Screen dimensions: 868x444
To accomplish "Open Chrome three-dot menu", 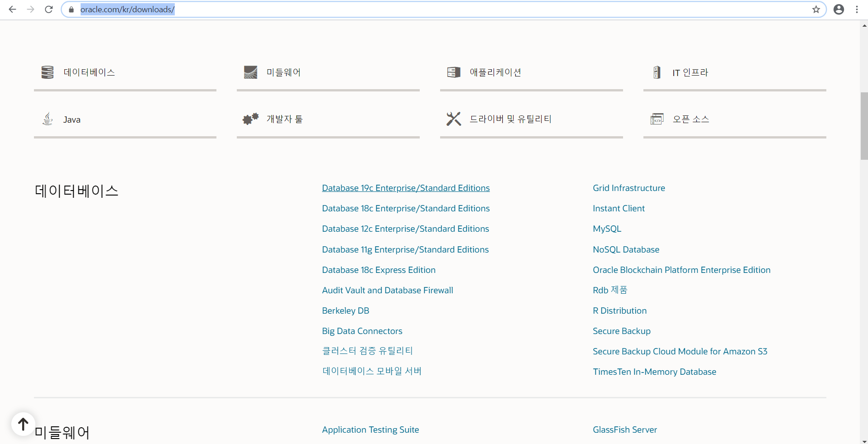I will [x=857, y=10].
